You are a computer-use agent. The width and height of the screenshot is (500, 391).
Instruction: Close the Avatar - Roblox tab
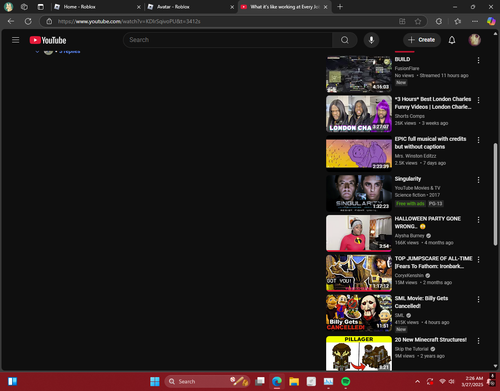point(232,7)
